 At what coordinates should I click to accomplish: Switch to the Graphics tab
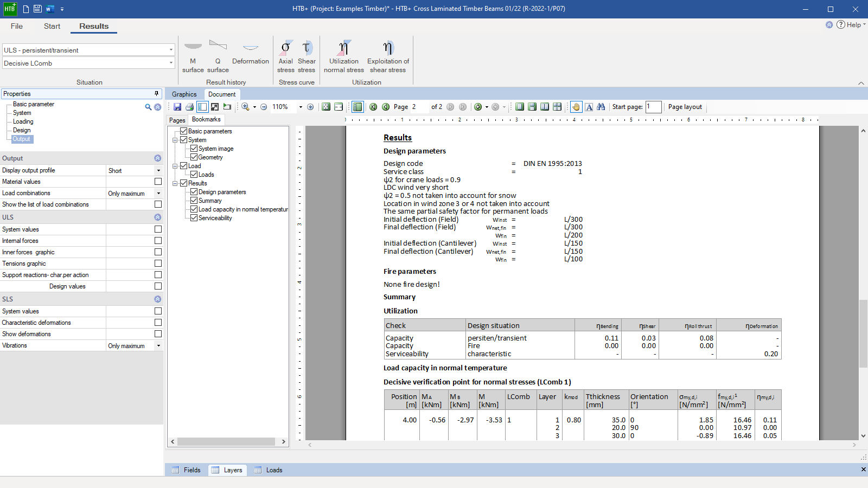[184, 94]
